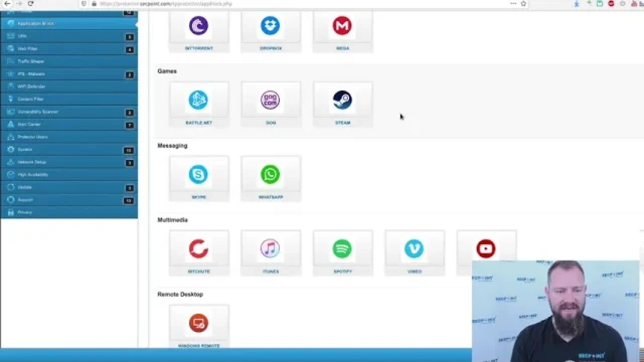Click the Windows Remote desktop icon
644x362 pixels.
198,323
